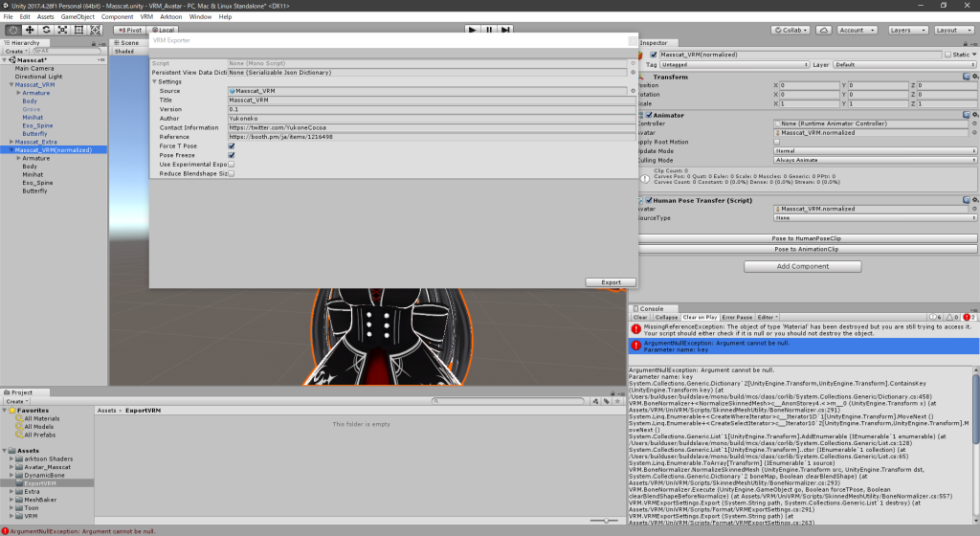
Task: Open the Window menu
Action: 200,17
